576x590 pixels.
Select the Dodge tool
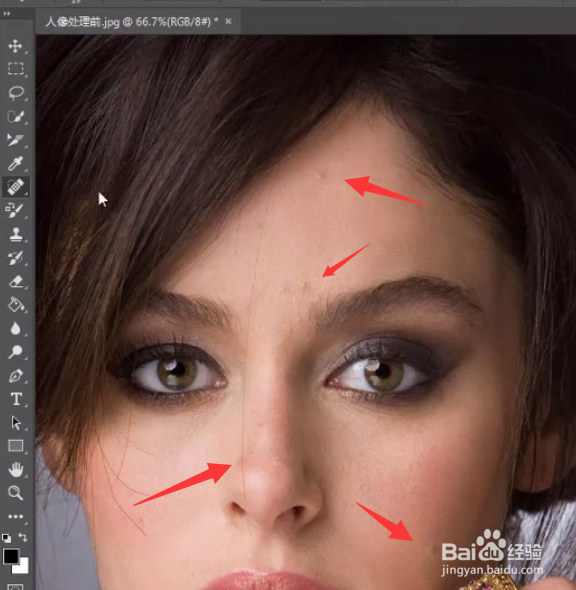tap(15, 352)
